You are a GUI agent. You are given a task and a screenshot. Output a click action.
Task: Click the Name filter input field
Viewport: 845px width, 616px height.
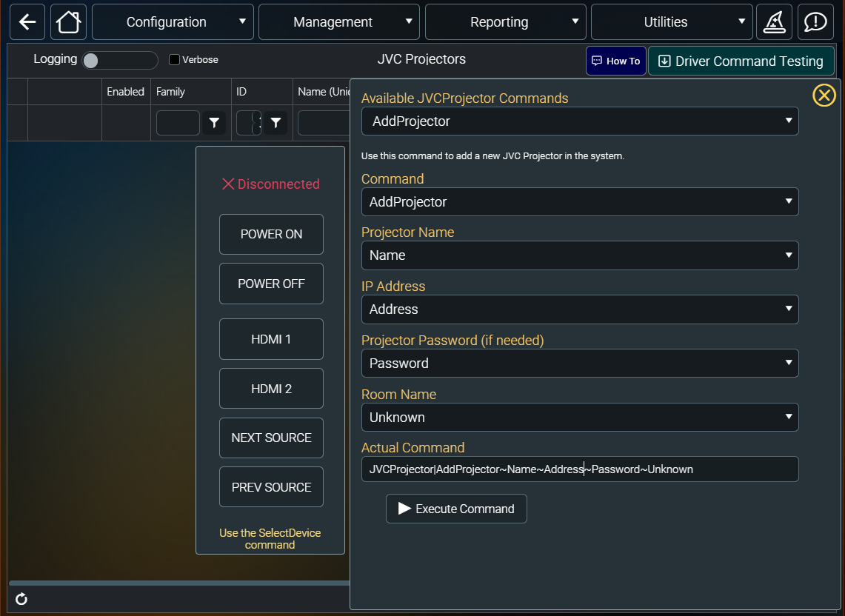click(x=324, y=123)
